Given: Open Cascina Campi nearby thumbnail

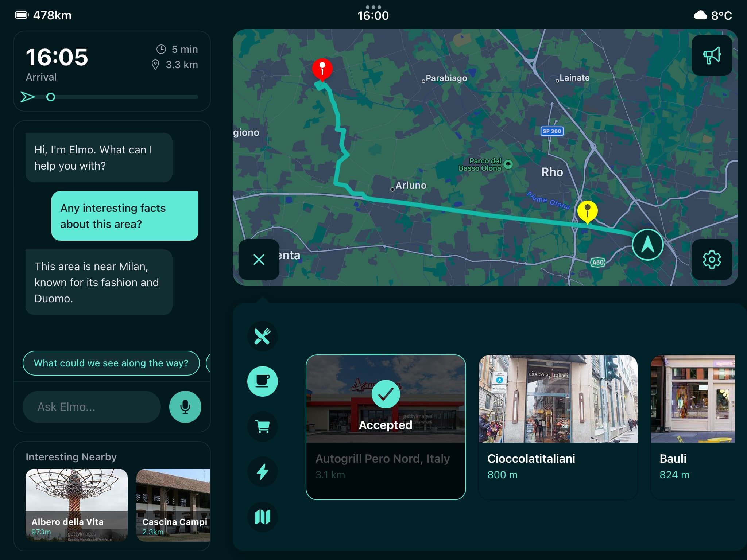Looking at the screenshot, I should [173, 505].
